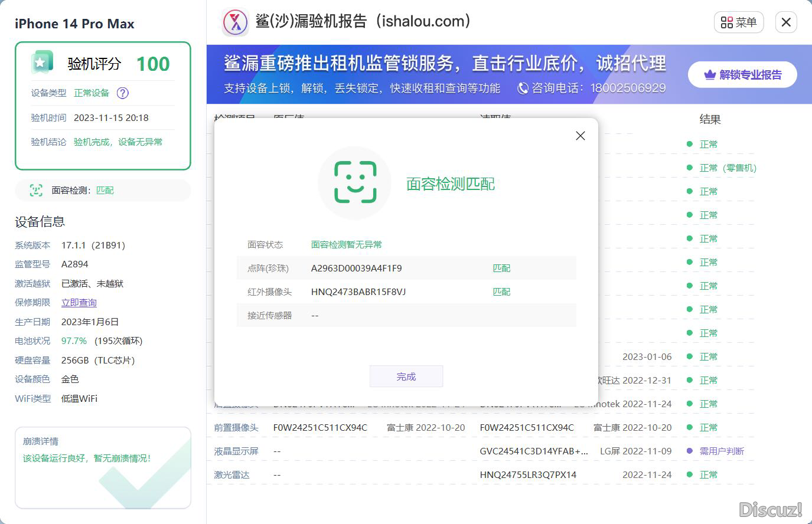This screenshot has height=524, width=812.
Task: Click the 立即查询 warranty link
Action: (79, 303)
